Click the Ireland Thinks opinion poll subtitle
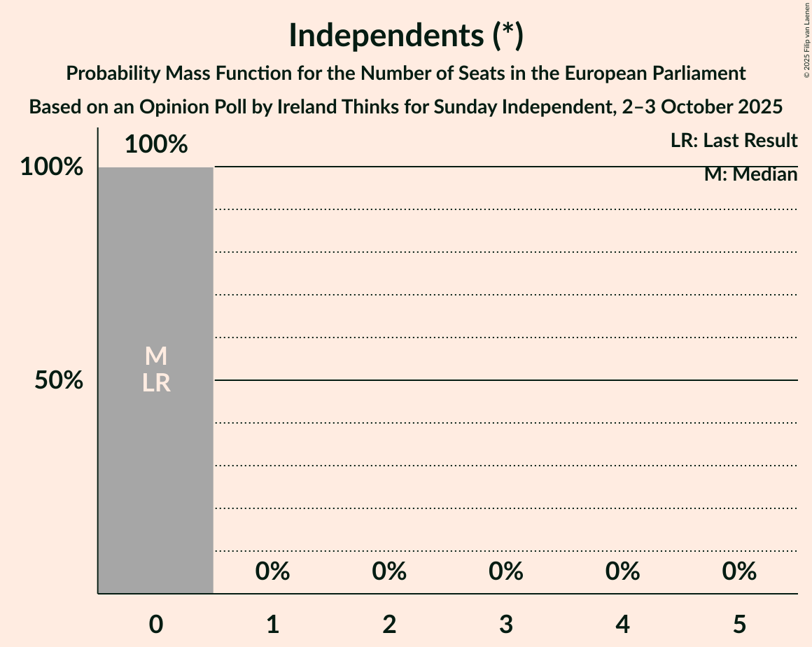The image size is (812, 647). (406, 107)
